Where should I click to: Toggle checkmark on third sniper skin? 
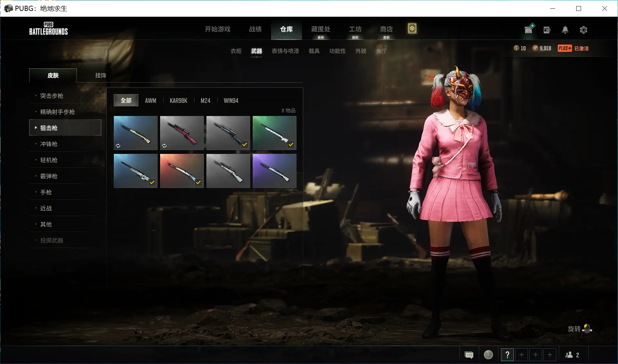tap(245, 145)
